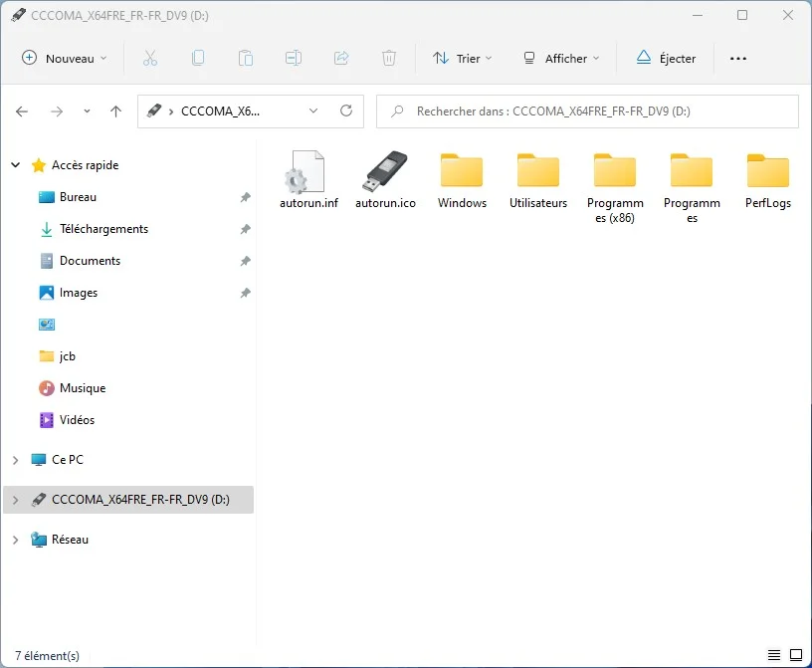Click the See more (ellipsis) button
The width and height of the screenshot is (812, 668).
coord(737,58)
